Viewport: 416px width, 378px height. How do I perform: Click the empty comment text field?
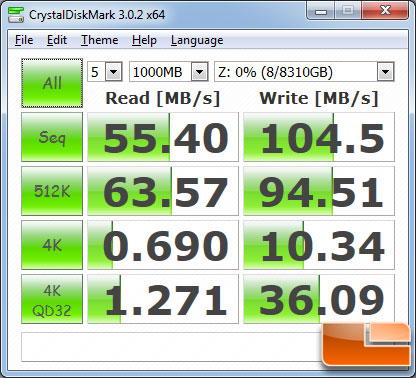(172, 347)
